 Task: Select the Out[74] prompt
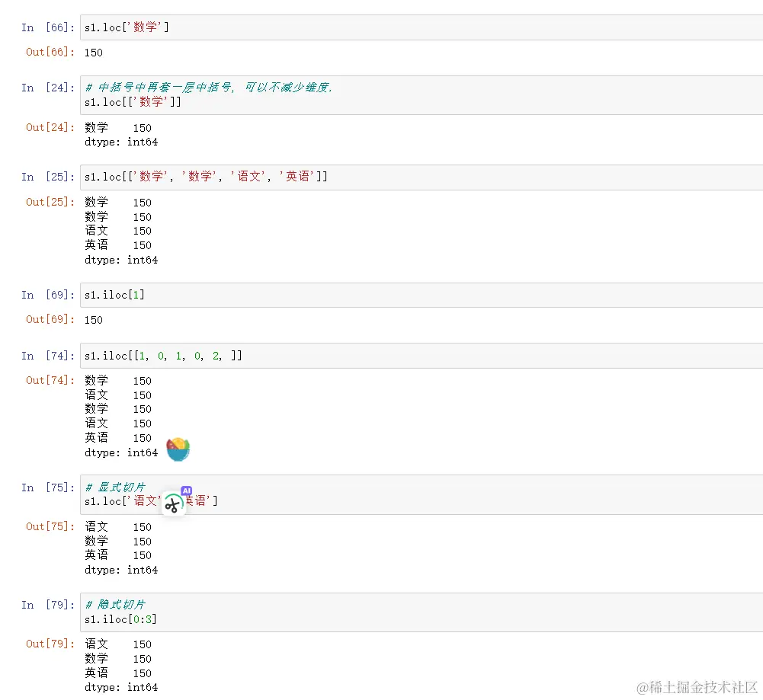50,380
